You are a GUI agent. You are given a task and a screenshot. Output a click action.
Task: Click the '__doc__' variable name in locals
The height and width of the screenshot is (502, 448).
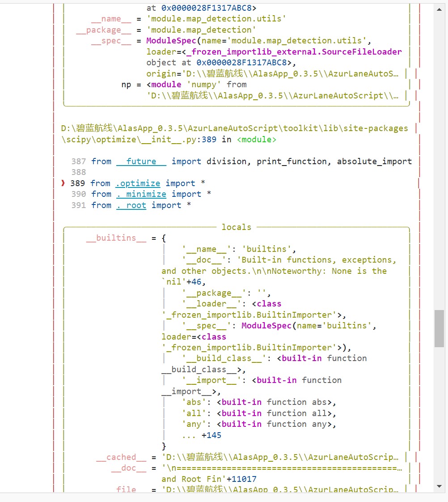coord(129,468)
